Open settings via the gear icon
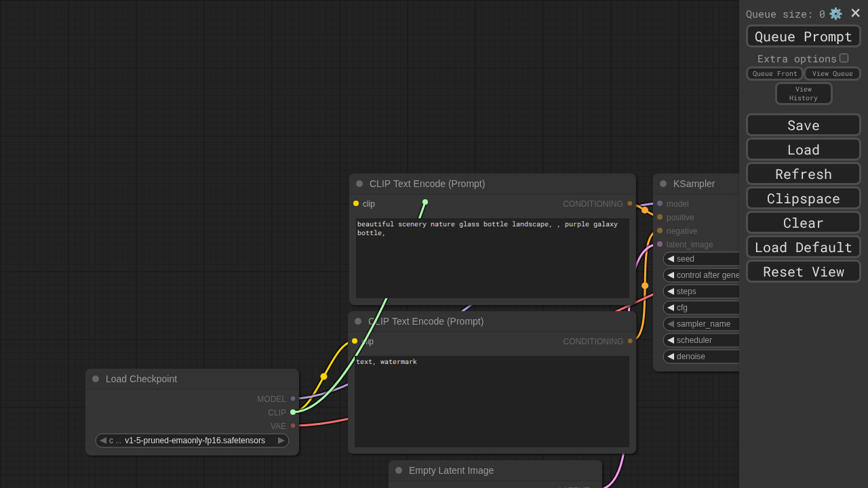This screenshot has width=868, height=488. (x=835, y=14)
